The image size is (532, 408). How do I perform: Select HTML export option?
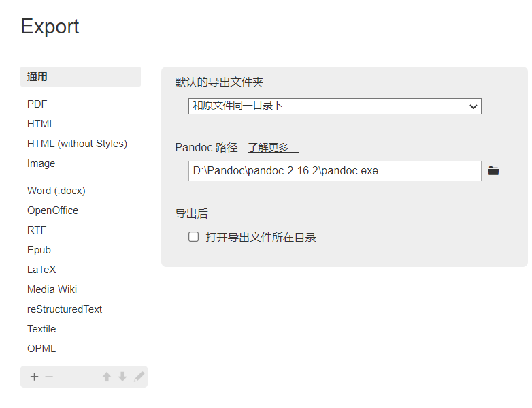[x=41, y=124]
